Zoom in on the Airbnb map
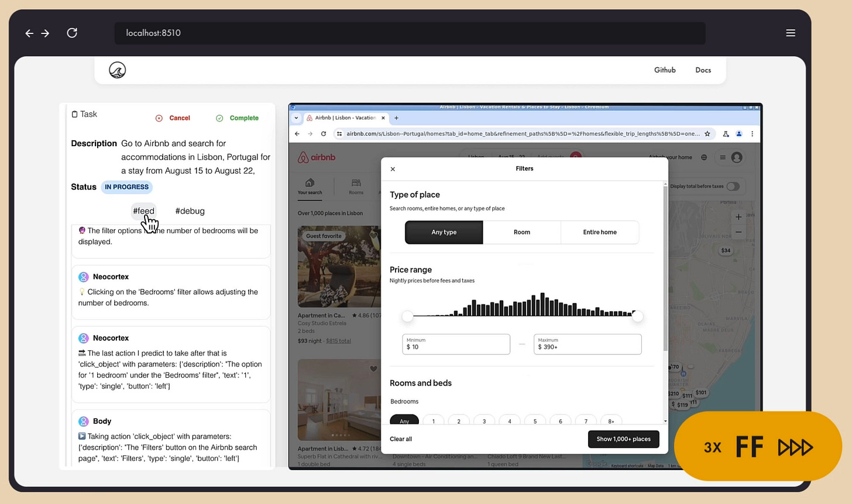This screenshot has height=504, width=852. 738,217
